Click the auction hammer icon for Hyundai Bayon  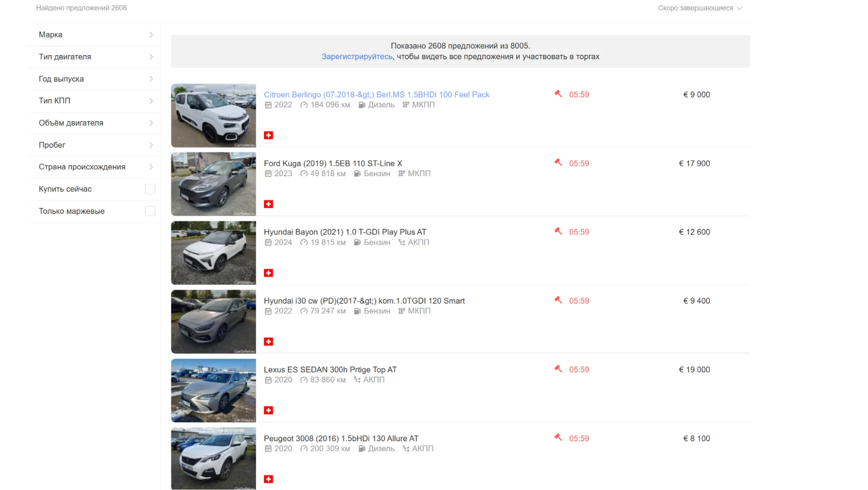(x=558, y=231)
